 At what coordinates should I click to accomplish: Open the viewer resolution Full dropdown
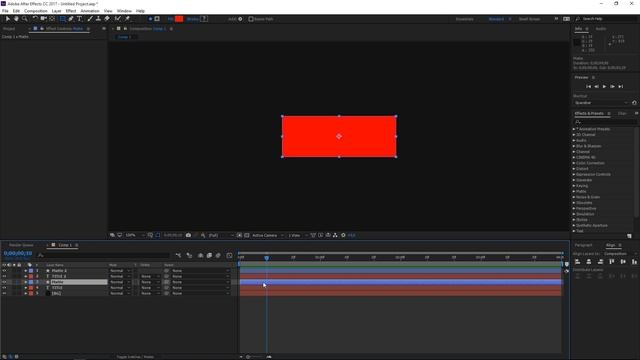221,236
